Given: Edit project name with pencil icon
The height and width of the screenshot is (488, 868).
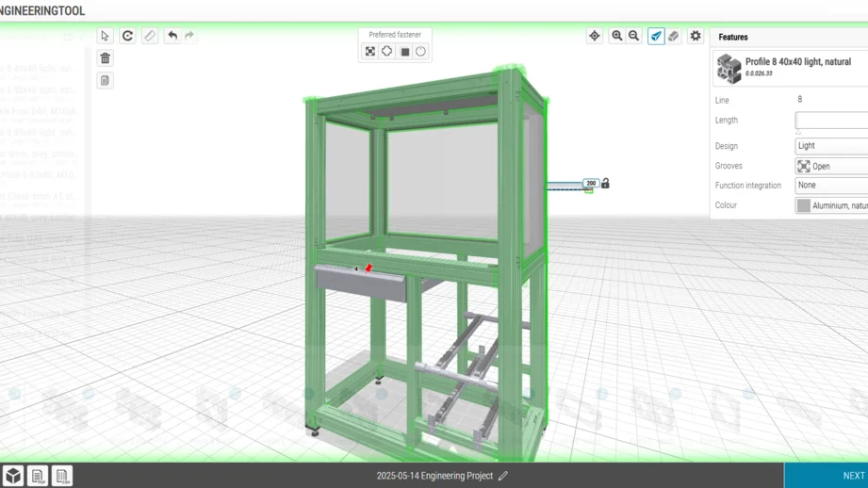Looking at the screenshot, I should (x=503, y=476).
